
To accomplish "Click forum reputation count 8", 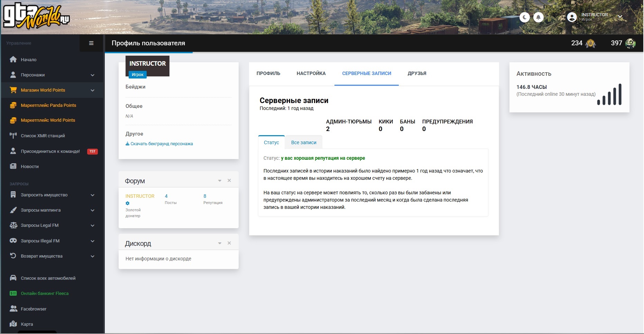I will click(x=205, y=196).
